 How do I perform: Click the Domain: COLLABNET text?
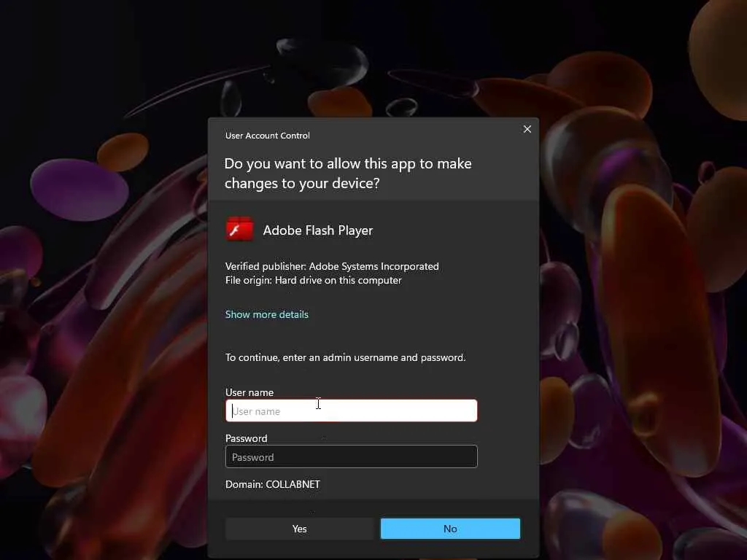[x=273, y=484]
